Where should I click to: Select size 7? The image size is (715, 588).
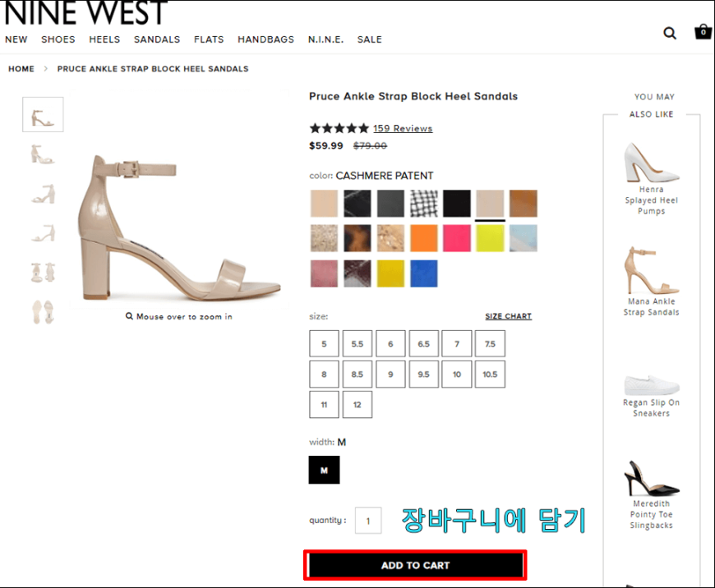pyautogui.click(x=457, y=343)
